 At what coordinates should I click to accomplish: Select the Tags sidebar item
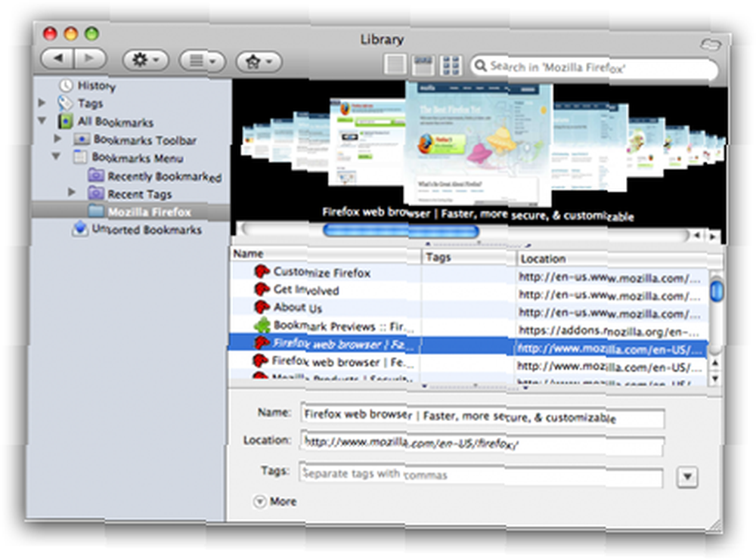click(91, 104)
